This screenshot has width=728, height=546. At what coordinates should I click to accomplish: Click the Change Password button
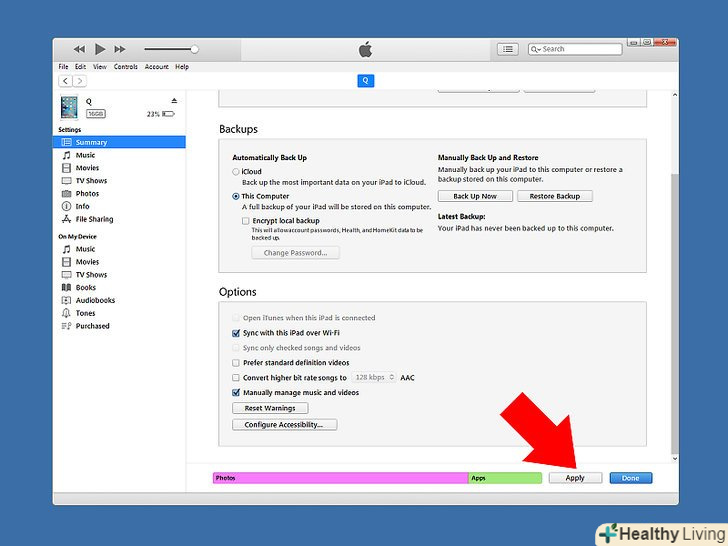coord(295,253)
